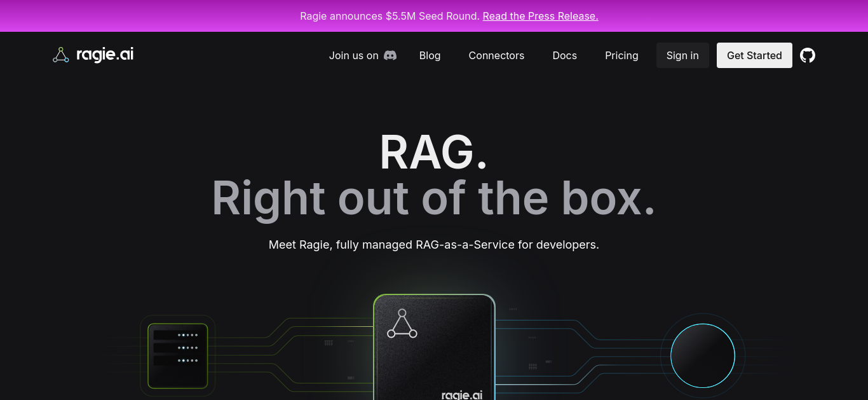Click 'Ragie announces $5.5M Seed Round' text
Image resolution: width=868 pixels, height=400 pixels.
point(390,16)
